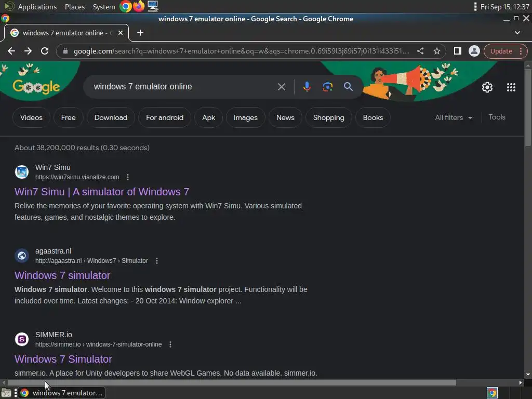Open more options for agaastra.nl result

pos(157,261)
